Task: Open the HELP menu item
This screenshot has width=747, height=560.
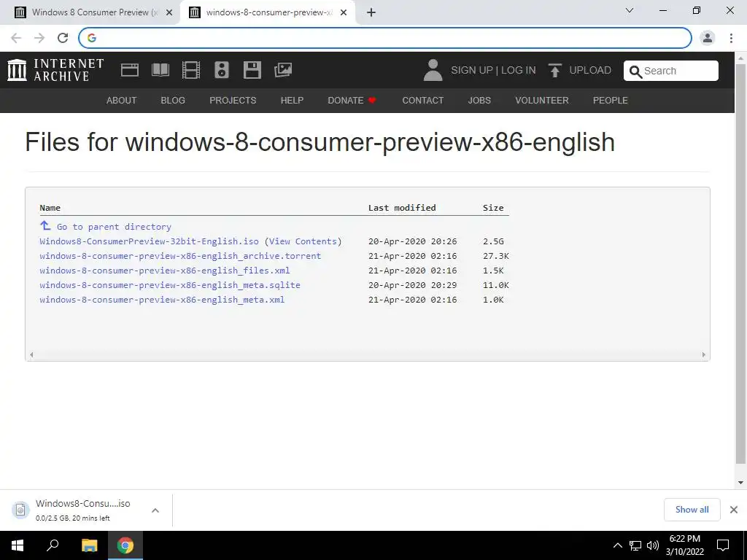Action: tap(292, 101)
